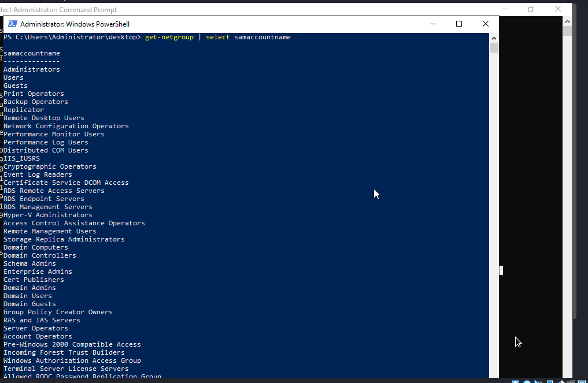
Task: Click the PowerShell scrollbar up arrow
Action: [x=494, y=38]
